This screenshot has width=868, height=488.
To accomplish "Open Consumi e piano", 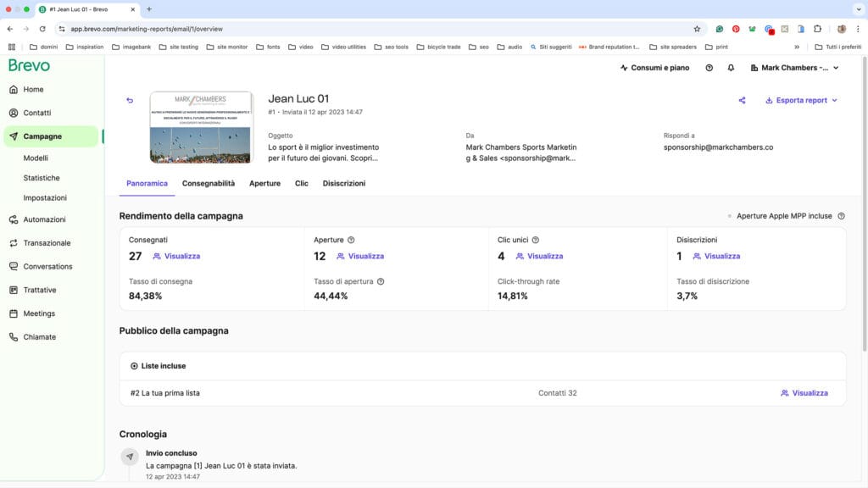I will point(654,68).
